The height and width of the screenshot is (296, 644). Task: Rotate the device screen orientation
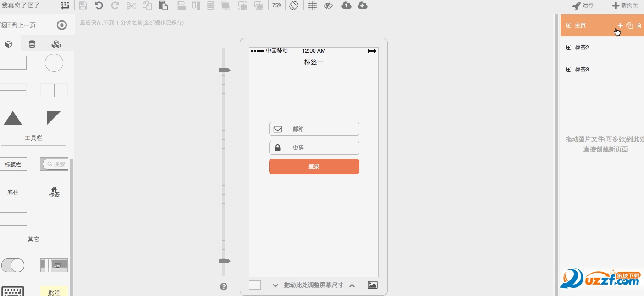[x=294, y=5]
